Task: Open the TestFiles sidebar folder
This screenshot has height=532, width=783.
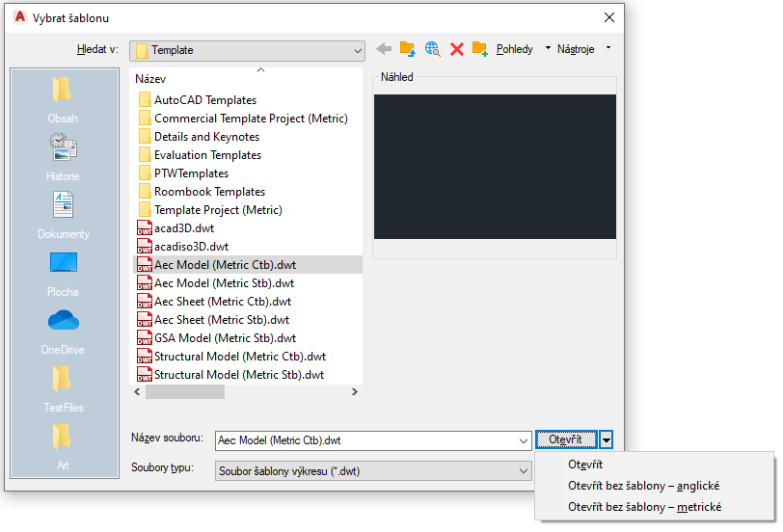Action: (x=63, y=388)
